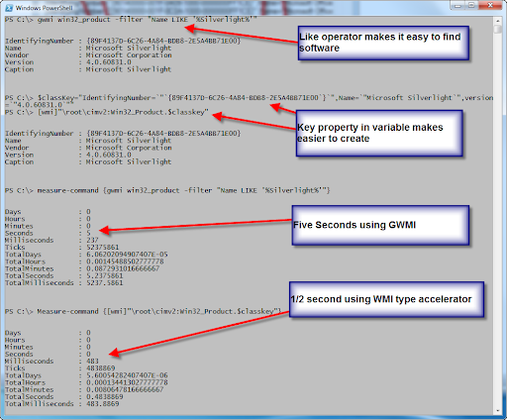Select the "TotalSeconds : 0.4838869" row

(63, 397)
